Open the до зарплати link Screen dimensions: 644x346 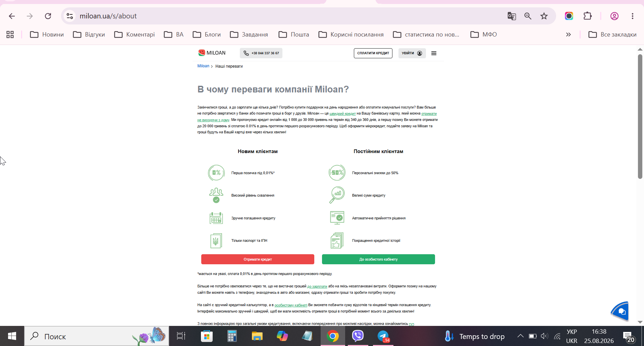coord(317,286)
